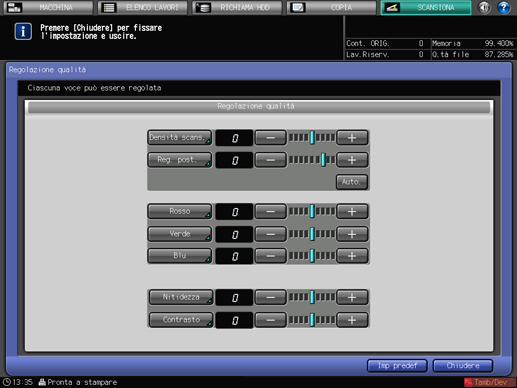Decrease Reg. post. with minus button
The height and width of the screenshot is (388, 517).
[270, 160]
